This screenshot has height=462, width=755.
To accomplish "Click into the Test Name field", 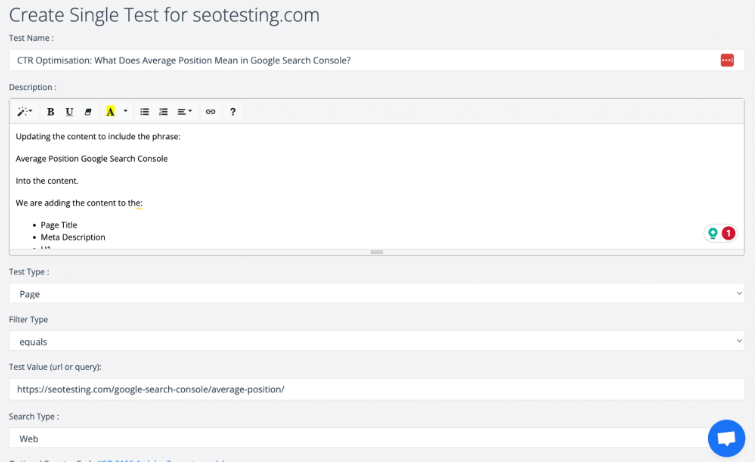I will [360, 61].
